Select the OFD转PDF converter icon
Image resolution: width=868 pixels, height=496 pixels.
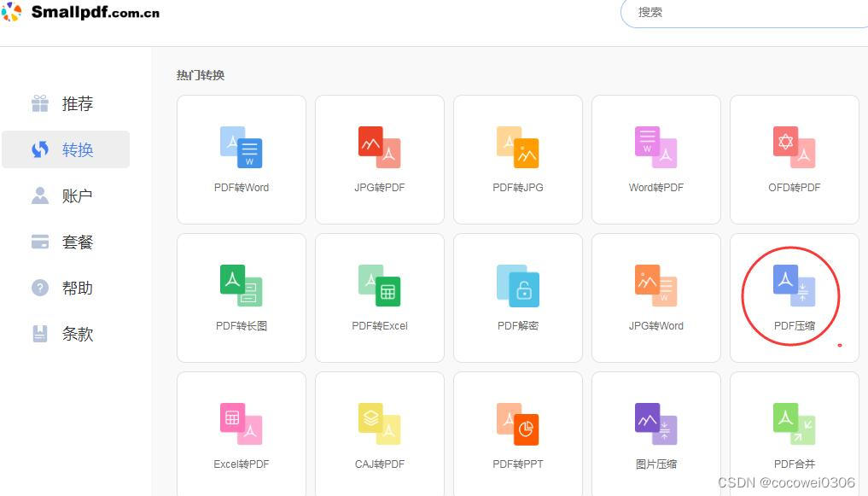[x=795, y=147]
